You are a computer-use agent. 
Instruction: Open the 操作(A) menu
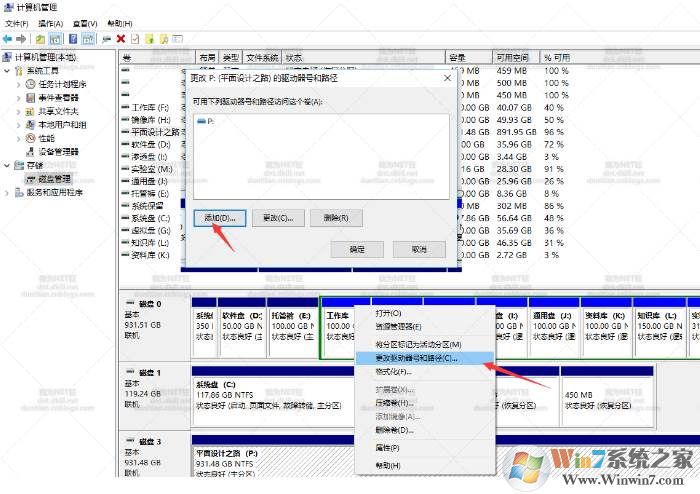(x=49, y=22)
